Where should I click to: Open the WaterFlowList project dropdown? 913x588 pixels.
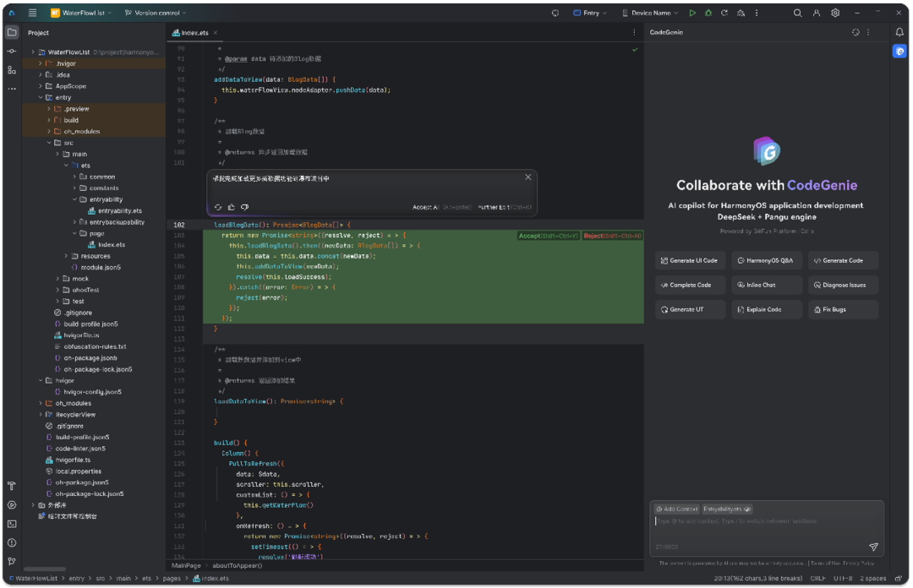click(x=81, y=12)
